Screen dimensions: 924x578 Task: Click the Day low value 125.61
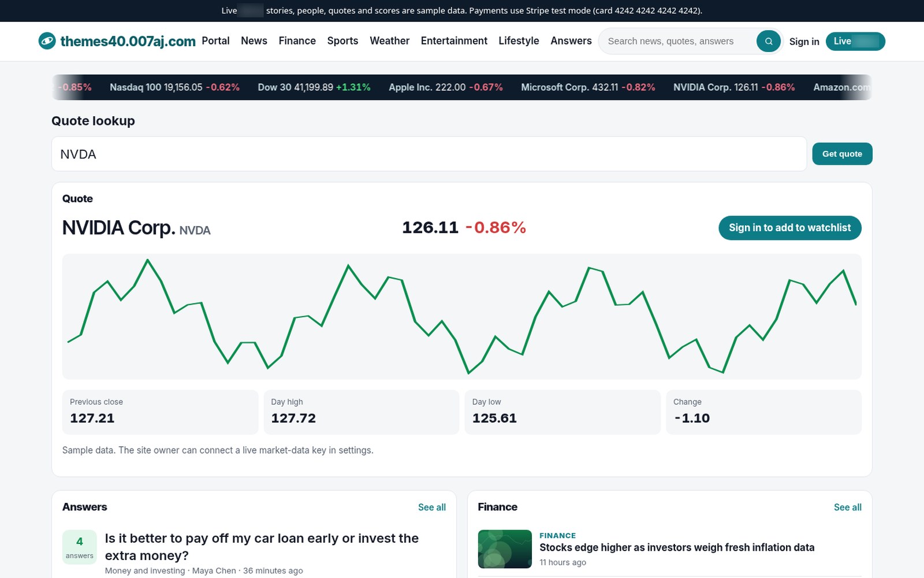pyautogui.click(x=494, y=418)
